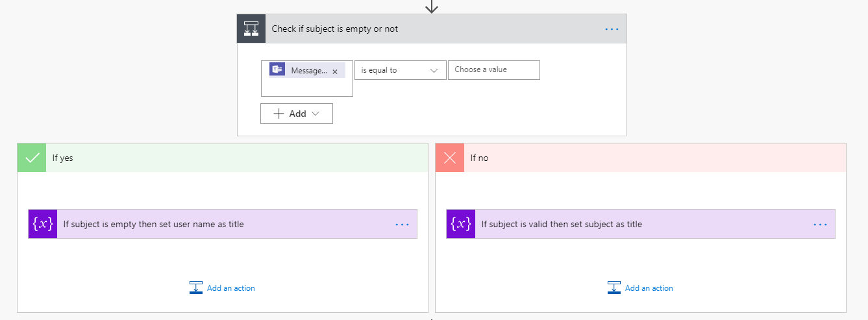The width and height of the screenshot is (868, 320).
Task: Click the red X icon for If no
Action: click(x=450, y=158)
